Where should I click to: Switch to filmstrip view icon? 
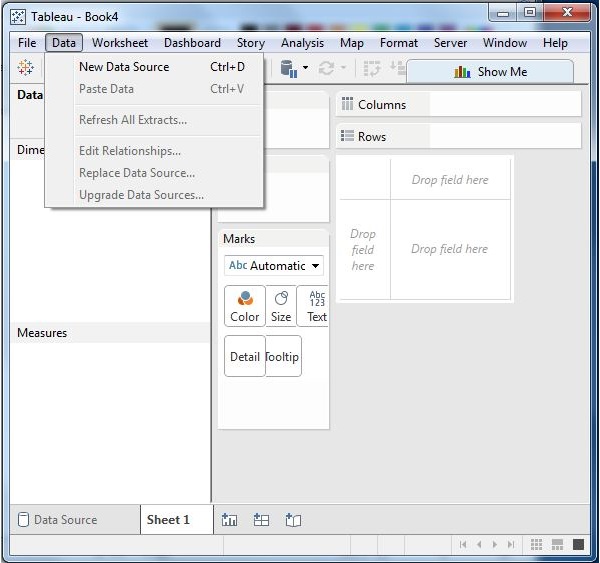[x=557, y=544]
